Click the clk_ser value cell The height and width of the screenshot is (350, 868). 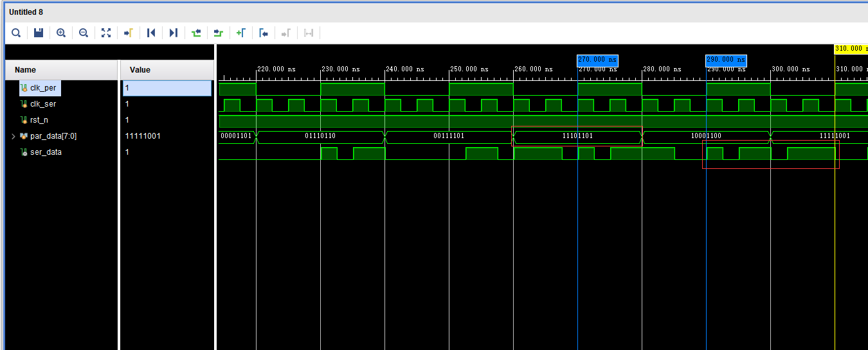point(167,104)
